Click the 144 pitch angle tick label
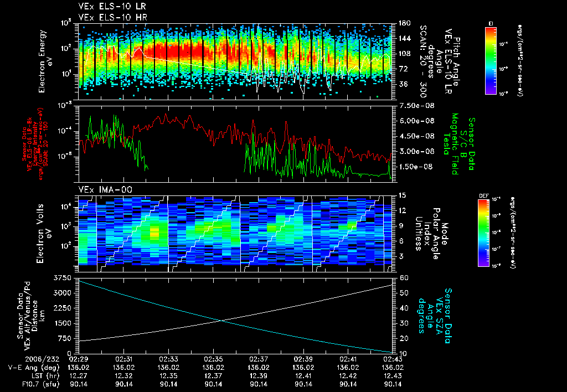The width and height of the screenshot is (567, 392). 405,38
